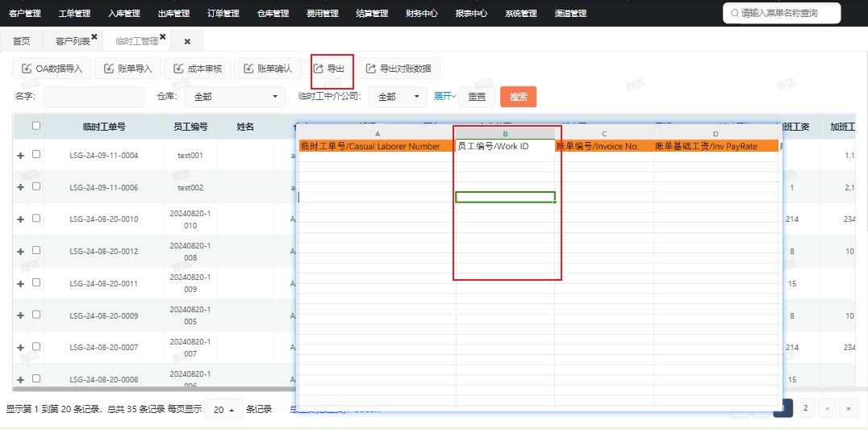The height and width of the screenshot is (430, 868).
Task: Open the 仓库 dropdown
Action: [x=234, y=96]
